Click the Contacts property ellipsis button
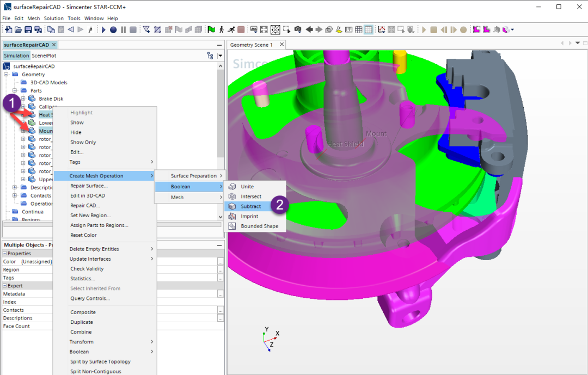588x375 pixels. (220, 310)
